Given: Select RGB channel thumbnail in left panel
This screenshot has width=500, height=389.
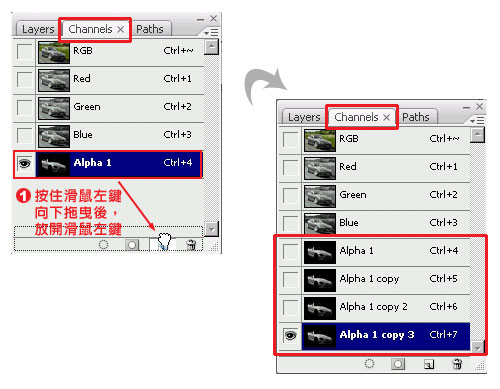Looking at the screenshot, I should click(54, 52).
